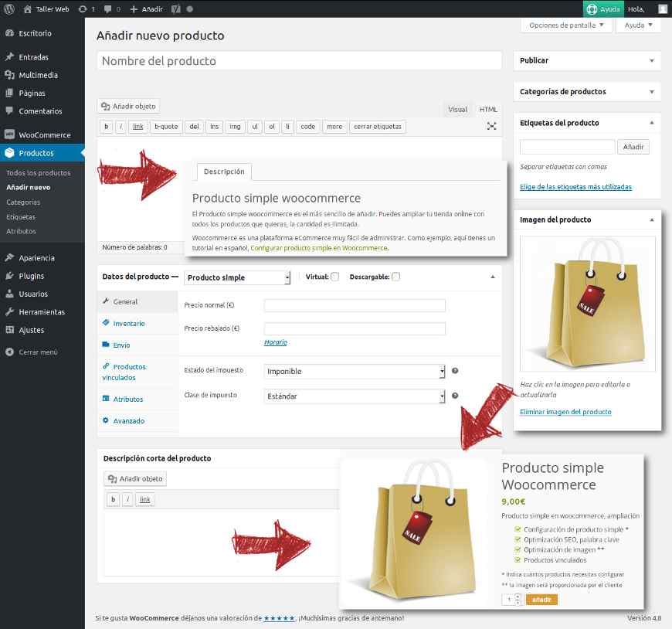Select the Atributos product data tab
This screenshot has width=672, height=629.
[x=137, y=399]
